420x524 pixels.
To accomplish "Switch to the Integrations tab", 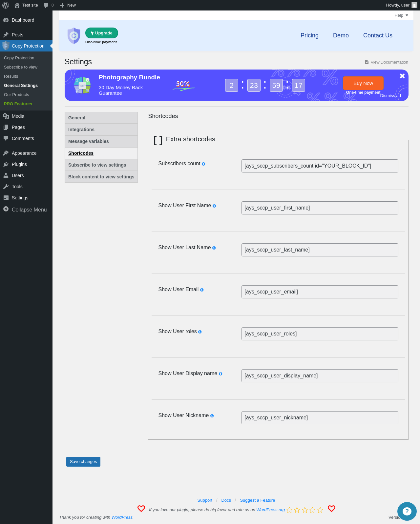I will click(x=101, y=130).
